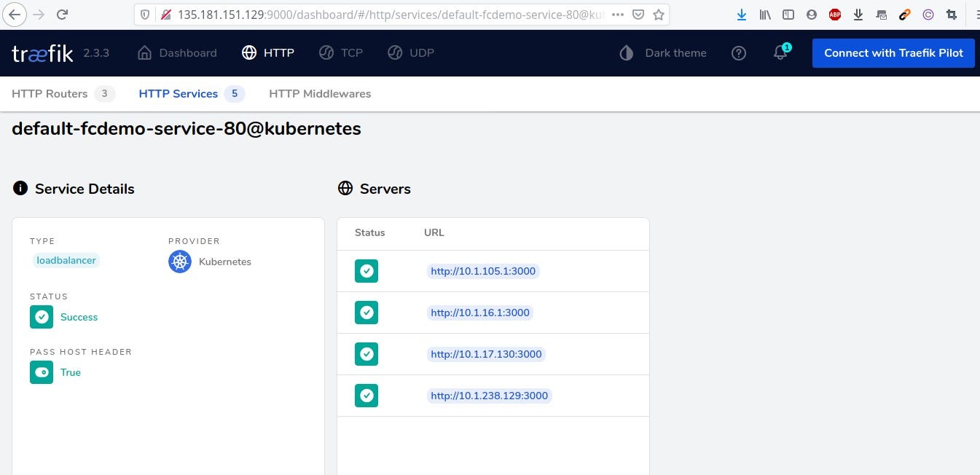Go forward with the browser forward arrow
Viewport: 980px width, 475px height.
coord(39,14)
